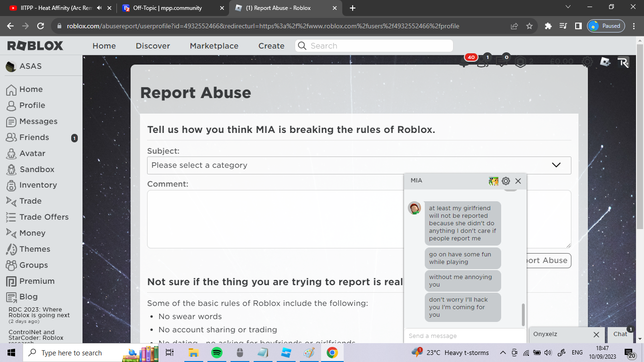The image size is (644, 362).
Task: Go back with Chrome's back arrow
Action: coord(10,26)
